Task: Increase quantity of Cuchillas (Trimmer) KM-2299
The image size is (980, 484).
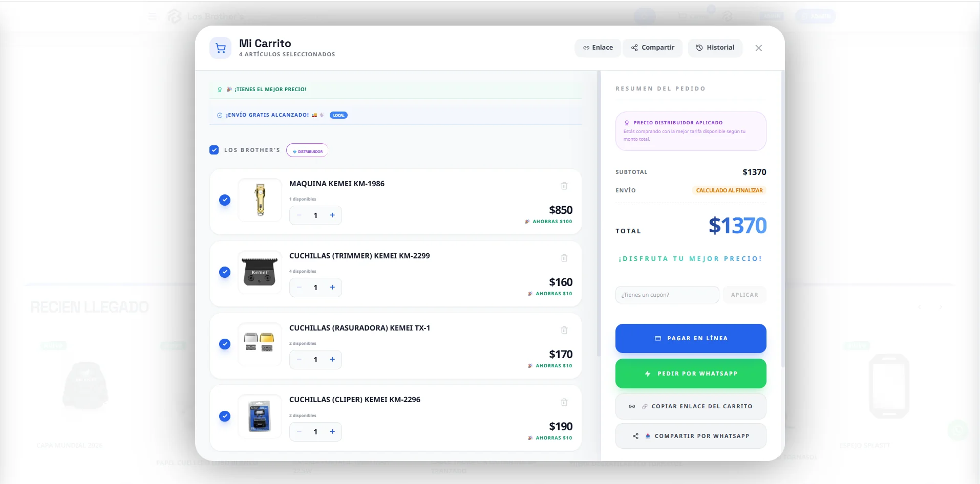Action: point(332,288)
